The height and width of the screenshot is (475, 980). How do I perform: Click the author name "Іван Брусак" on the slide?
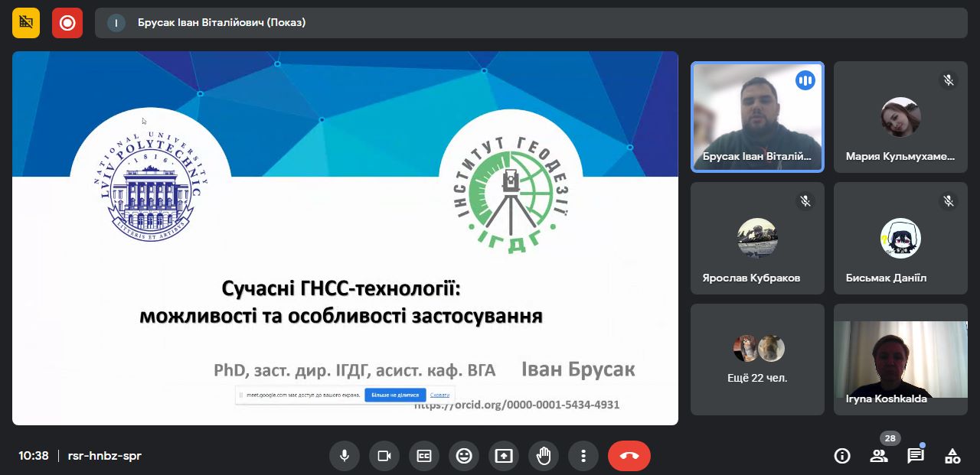tap(578, 369)
